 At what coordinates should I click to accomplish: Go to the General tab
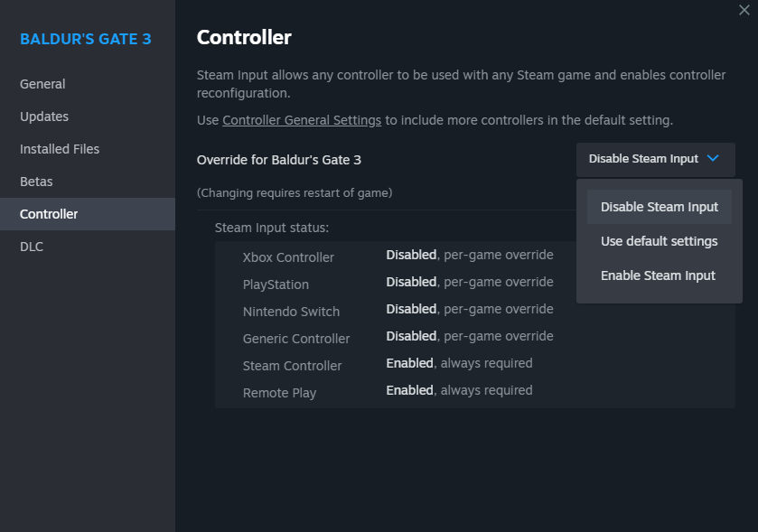click(x=42, y=84)
